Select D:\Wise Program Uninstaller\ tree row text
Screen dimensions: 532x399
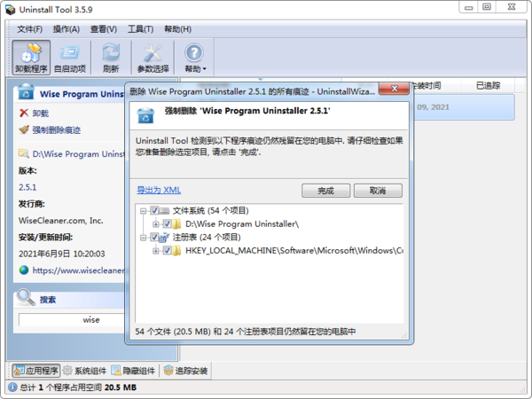click(x=242, y=224)
